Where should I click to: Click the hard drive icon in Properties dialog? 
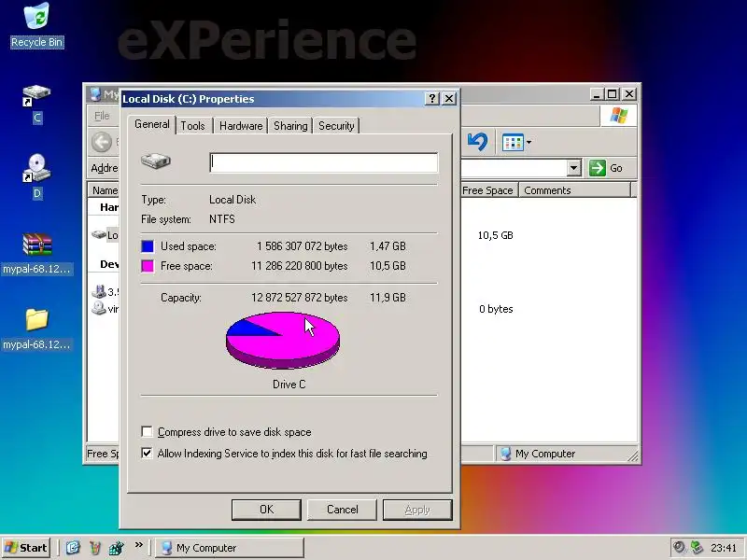point(156,161)
